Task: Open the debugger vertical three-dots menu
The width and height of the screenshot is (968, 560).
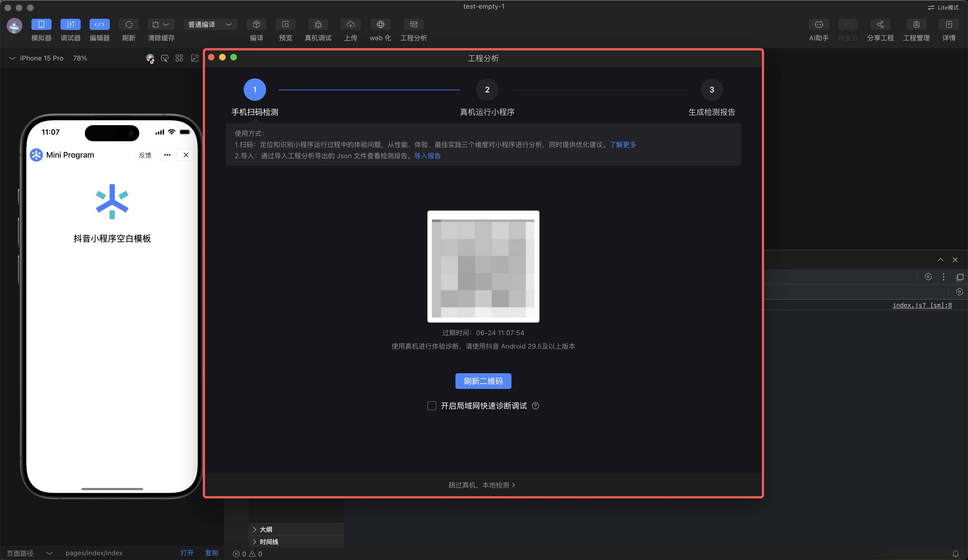Action: pos(943,277)
